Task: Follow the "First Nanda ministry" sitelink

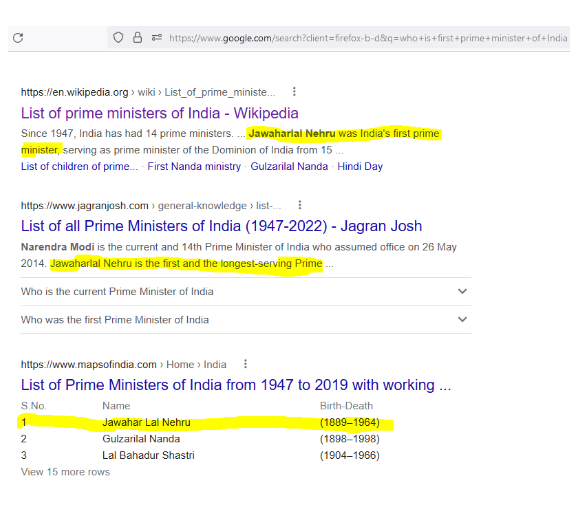Action: point(194,166)
